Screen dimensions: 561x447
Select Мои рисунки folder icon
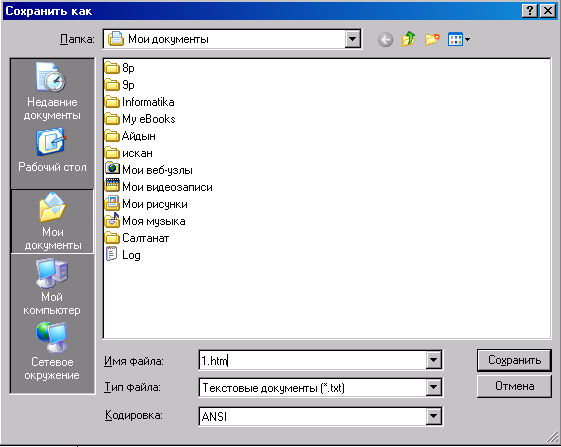pyautogui.click(x=112, y=203)
